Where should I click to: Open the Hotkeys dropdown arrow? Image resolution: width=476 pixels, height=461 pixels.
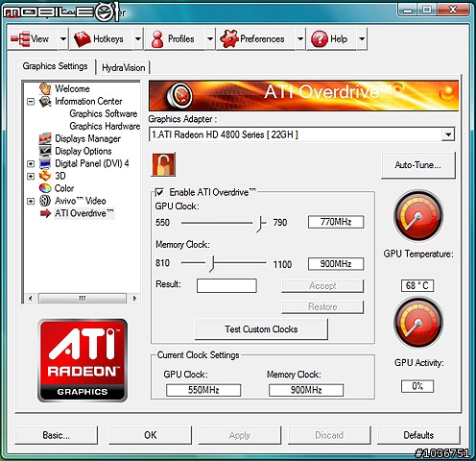click(138, 39)
